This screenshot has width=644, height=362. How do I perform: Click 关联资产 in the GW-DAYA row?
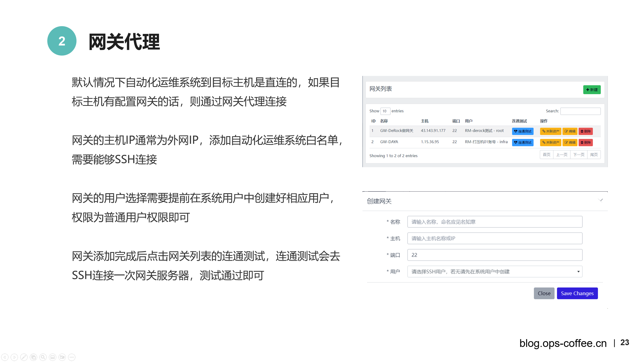(550, 143)
